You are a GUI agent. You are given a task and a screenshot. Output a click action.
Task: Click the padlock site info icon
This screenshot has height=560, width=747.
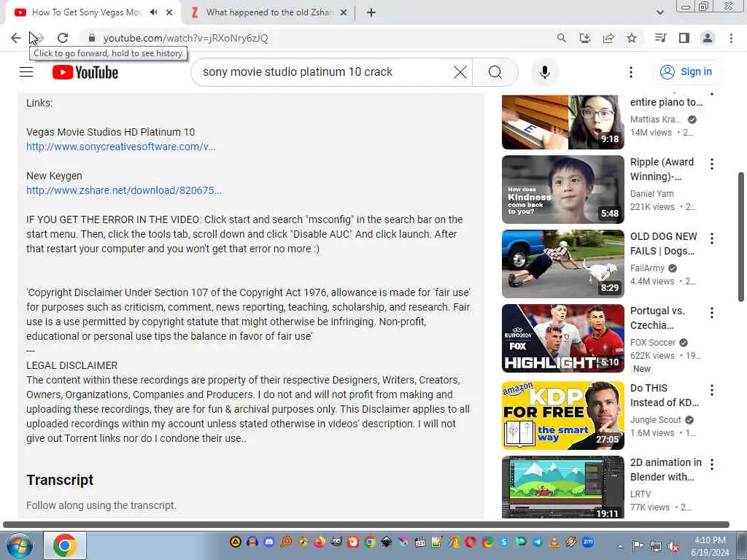[x=92, y=38]
